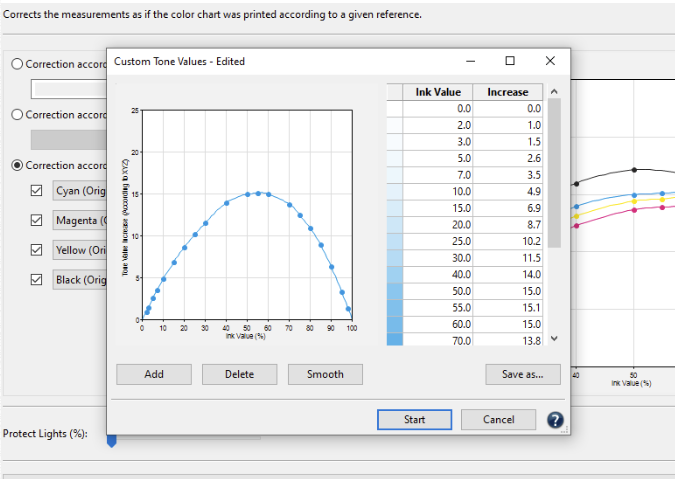The height and width of the screenshot is (479, 675).
Task: Click the Delete button
Action: point(239,374)
